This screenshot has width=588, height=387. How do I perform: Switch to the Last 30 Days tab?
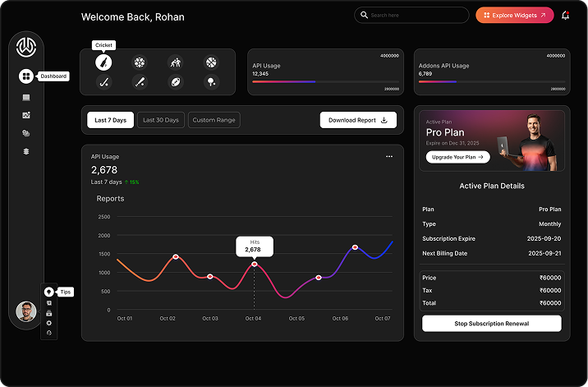click(x=161, y=120)
